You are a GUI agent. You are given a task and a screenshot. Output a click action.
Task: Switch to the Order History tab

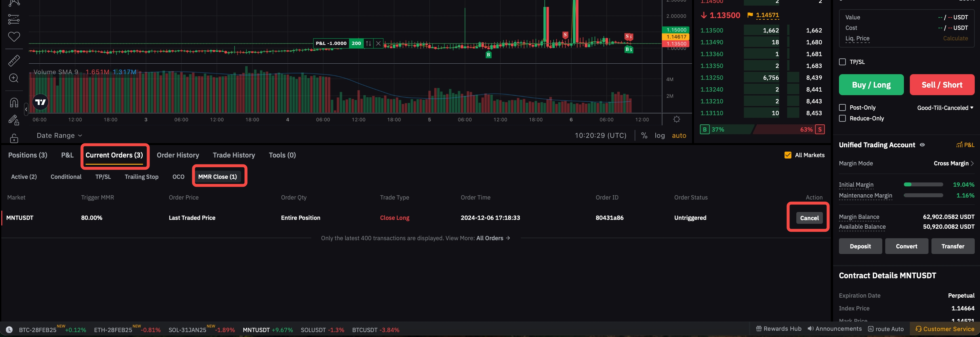(178, 155)
